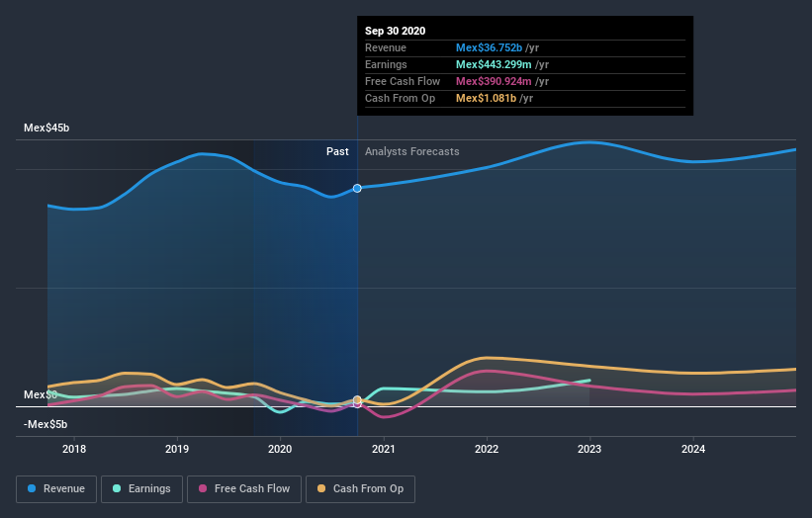
Task: Click the Earnings row label in tooltip
Action: [x=386, y=64]
